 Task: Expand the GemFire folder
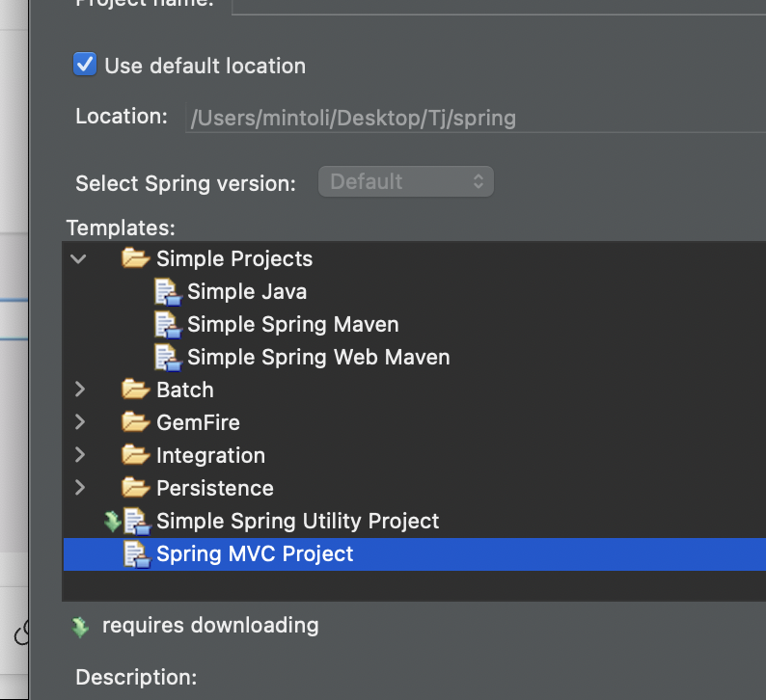click(80, 421)
